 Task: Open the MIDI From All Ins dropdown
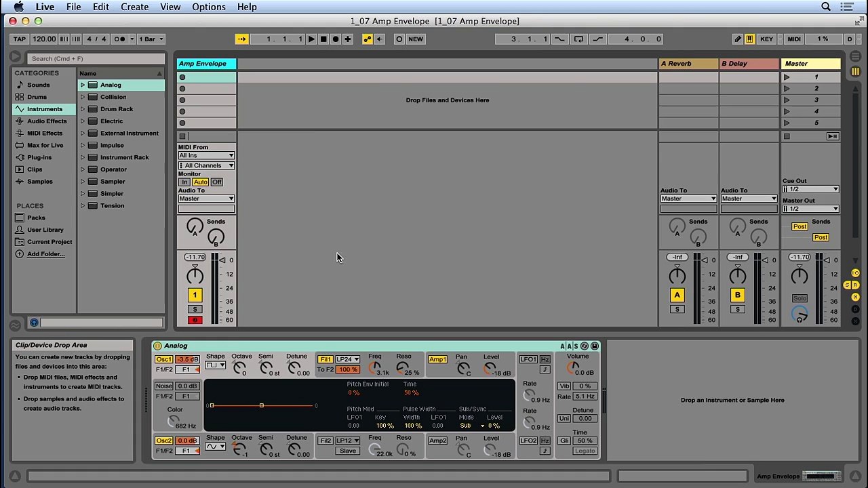tap(206, 156)
